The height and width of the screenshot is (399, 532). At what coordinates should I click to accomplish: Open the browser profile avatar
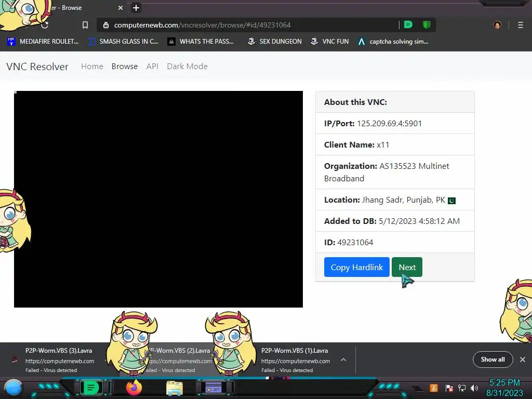497,25
